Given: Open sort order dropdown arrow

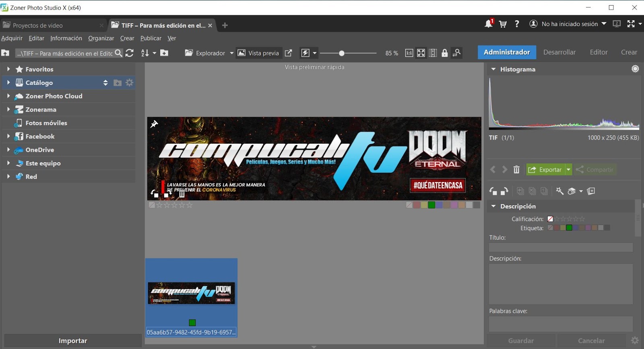Looking at the screenshot, I should [154, 53].
